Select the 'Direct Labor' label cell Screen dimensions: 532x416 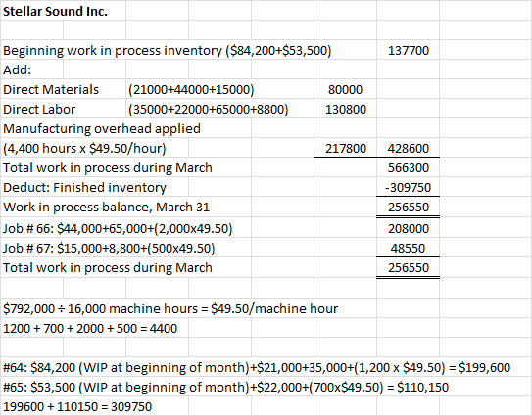tap(39, 110)
